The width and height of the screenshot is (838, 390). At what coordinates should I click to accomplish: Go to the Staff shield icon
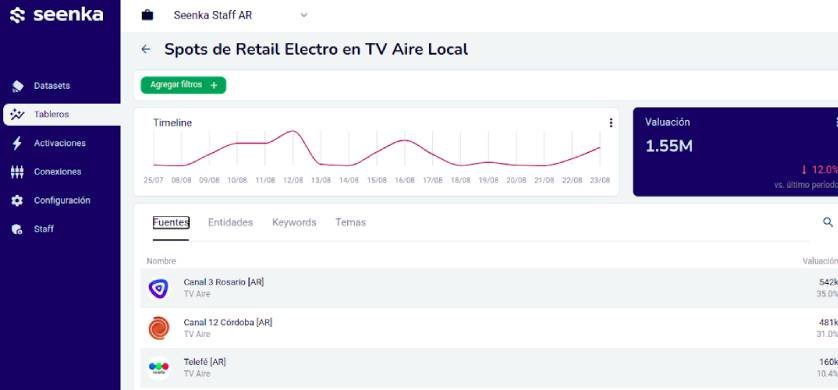[17, 229]
